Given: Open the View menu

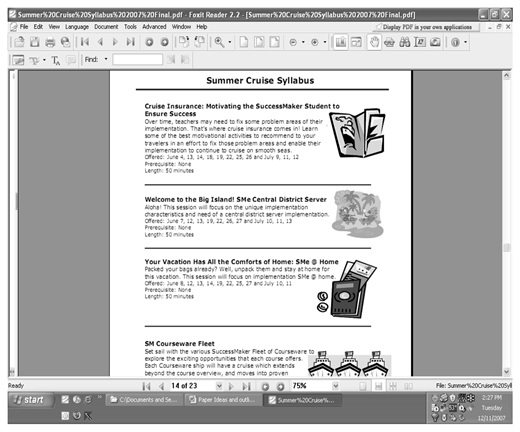Looking at the screenshot, I should (54, 27).
